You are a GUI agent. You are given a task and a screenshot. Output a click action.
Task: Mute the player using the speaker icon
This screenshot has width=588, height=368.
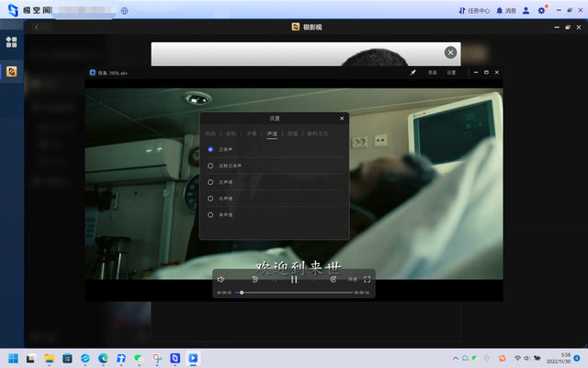pos(220,279)
